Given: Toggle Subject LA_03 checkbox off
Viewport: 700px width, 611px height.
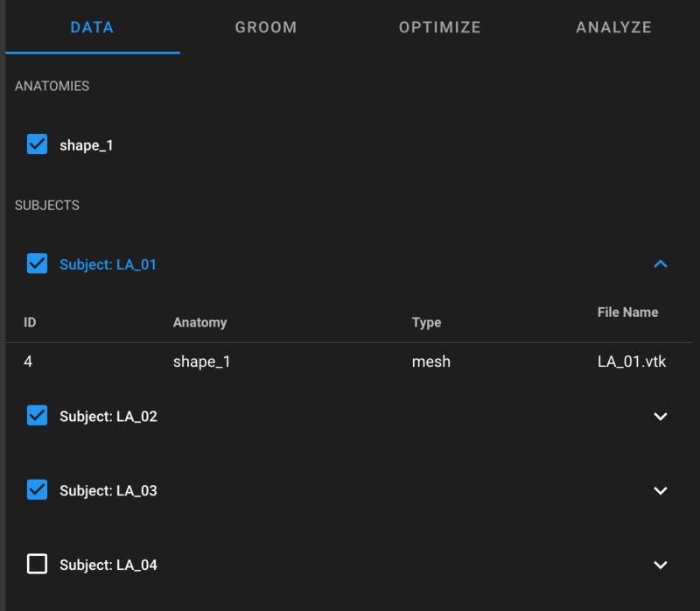Looking at the screenshot, I should [x=38, y=490].
